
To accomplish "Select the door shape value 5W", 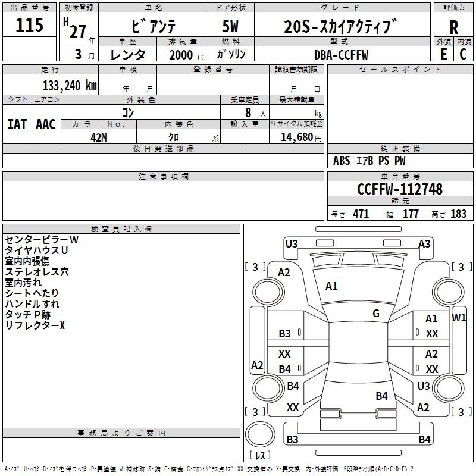I will [230, 26].
